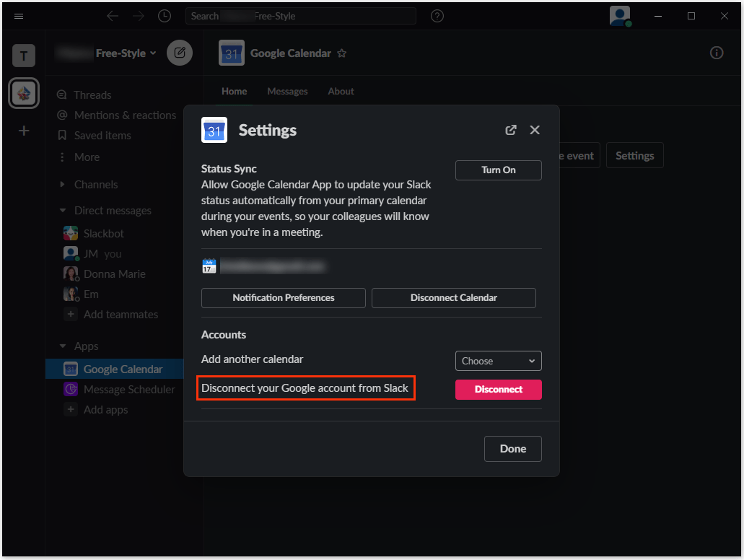Open Settings dialog in new window
The width and height of the screenshot is (744, 560).
pyautogui.click(x=510, y=130)
